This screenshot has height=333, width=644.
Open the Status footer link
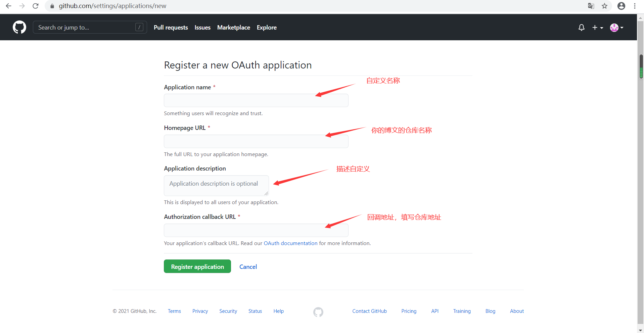point(255,311)
